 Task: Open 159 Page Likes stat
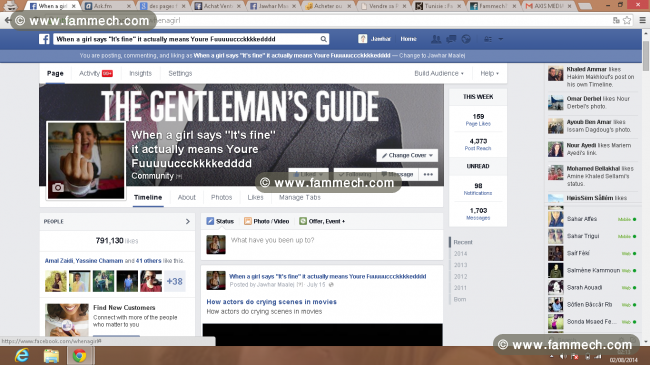[x=478, y=119]
